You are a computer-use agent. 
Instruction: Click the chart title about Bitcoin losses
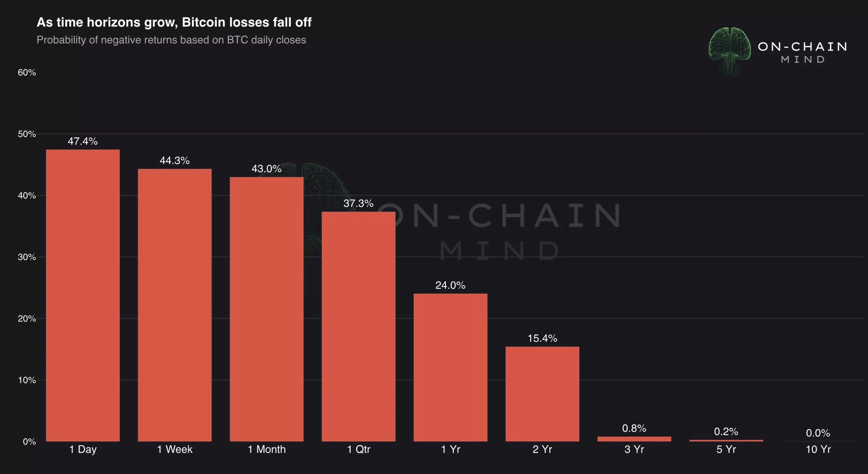[x=174, y=22]
